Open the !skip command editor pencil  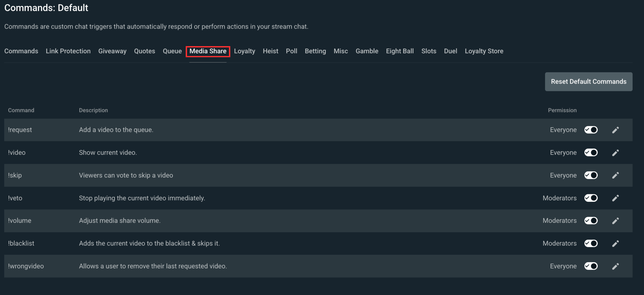pos(615,175)
